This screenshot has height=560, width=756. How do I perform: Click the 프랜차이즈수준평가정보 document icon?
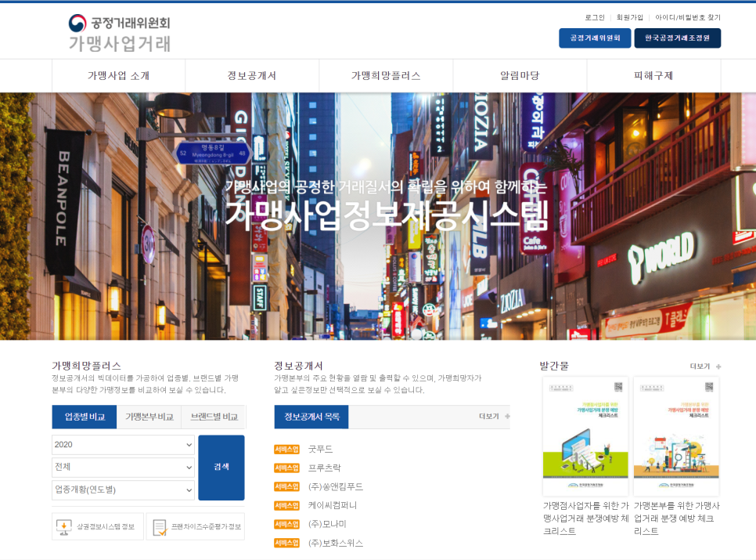tap(160, 527)
